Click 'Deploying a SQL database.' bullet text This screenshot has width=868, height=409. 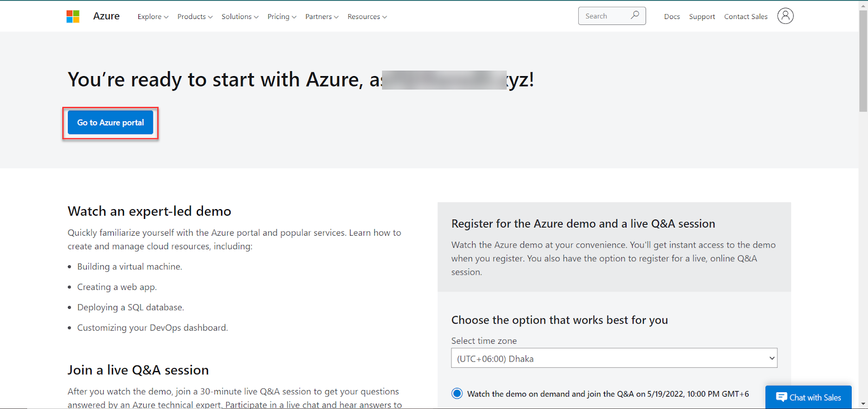[131, 307]
